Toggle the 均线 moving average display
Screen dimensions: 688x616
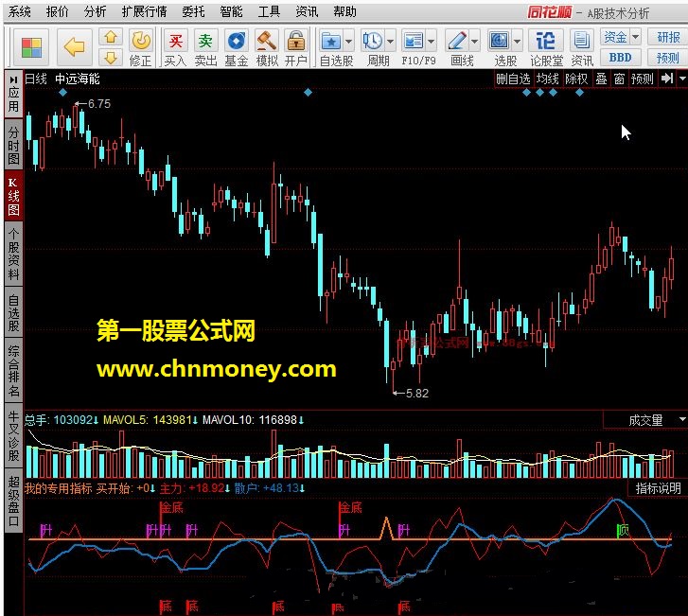point(548,79)
